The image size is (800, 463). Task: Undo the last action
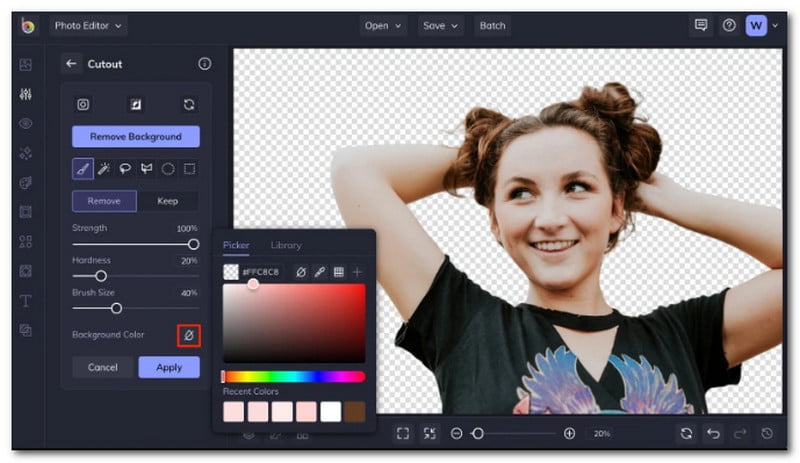pyautogui.click(x=713, y=433)
